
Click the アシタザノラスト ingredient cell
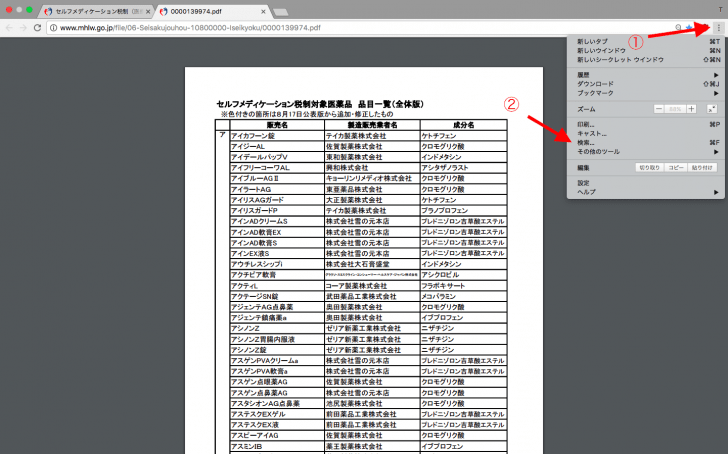pyautogui.click(x=463, y=168)
